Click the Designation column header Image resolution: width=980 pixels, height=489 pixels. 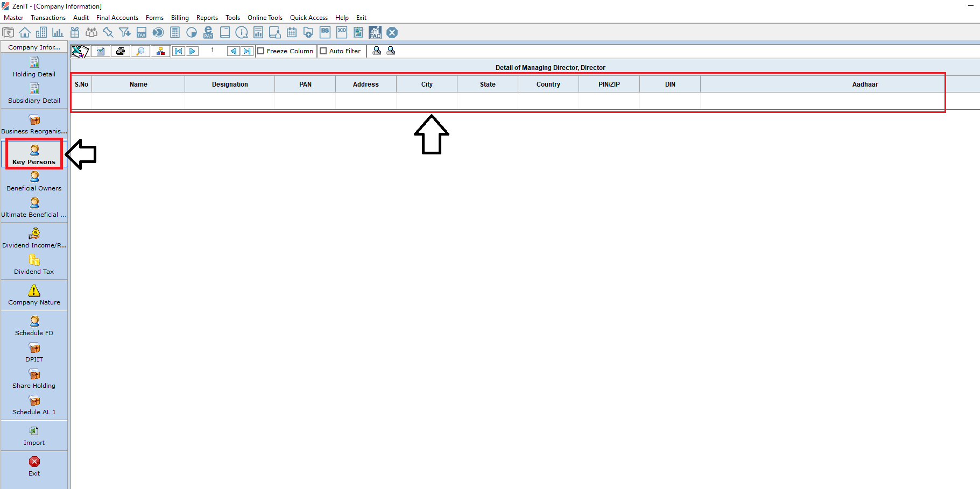[x=230, y=84]
